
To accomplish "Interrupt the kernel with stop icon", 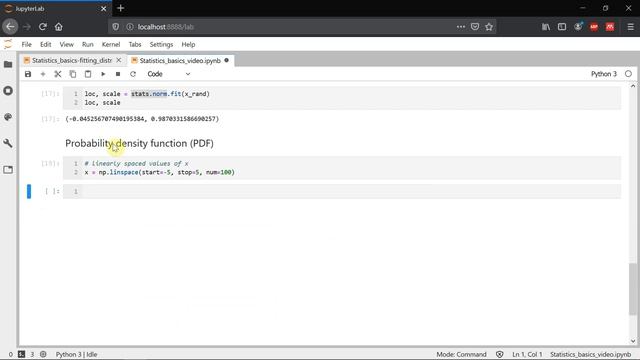I will click(x=118, y=74).
